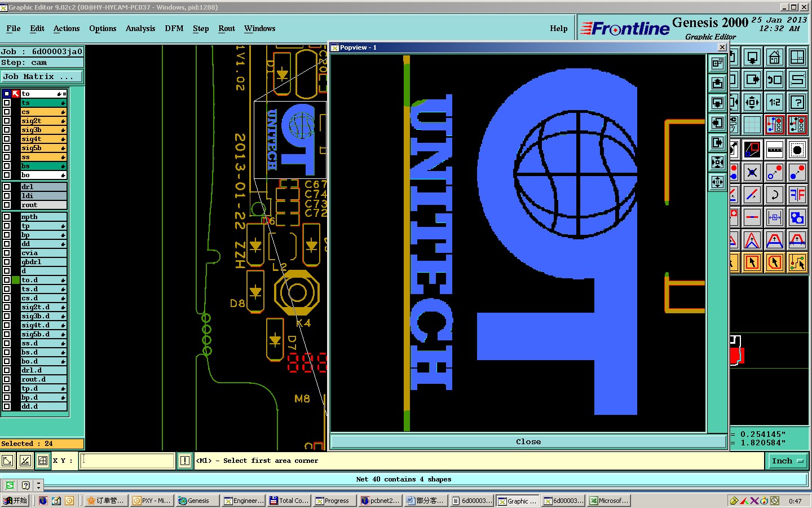Viewport: 812px width, 508px height.
Task: Toggle checkbox for layer npth
Action: [x=7, y=217]
